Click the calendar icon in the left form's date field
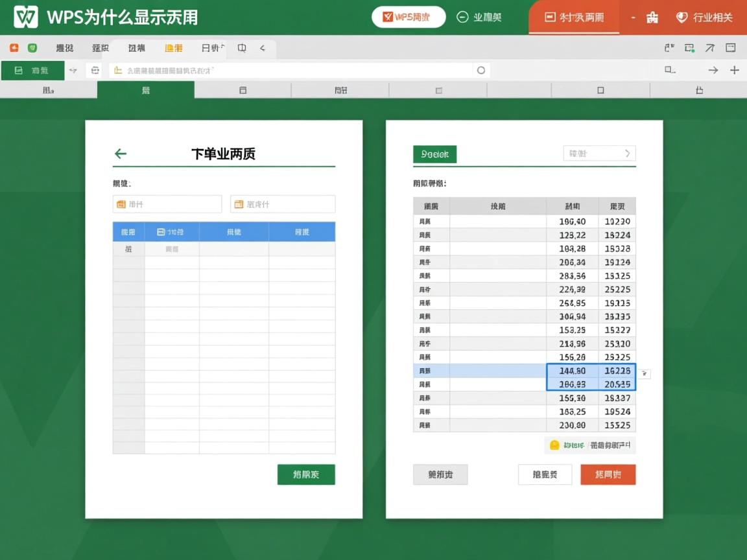The height and width of the screenshot is (560, 747). click(x=121, y=204)
